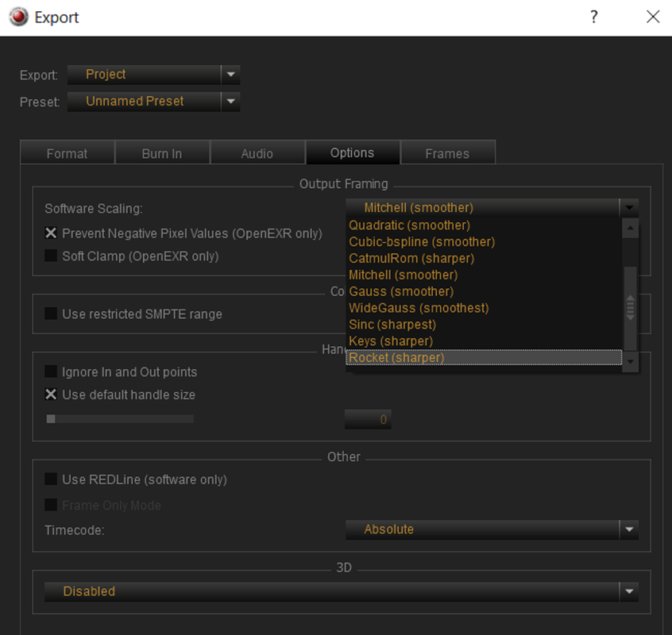672x635 pixels.
Task: Click the scaling list scrollbar thumb
Action: click(x=630, y=308)
